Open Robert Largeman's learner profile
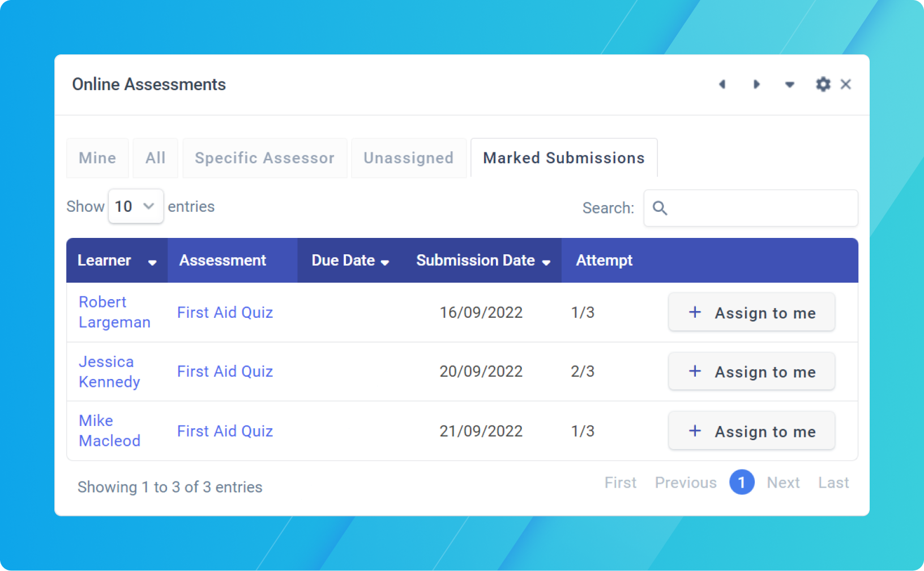This screenshot has width=924, height=571. 114,312
